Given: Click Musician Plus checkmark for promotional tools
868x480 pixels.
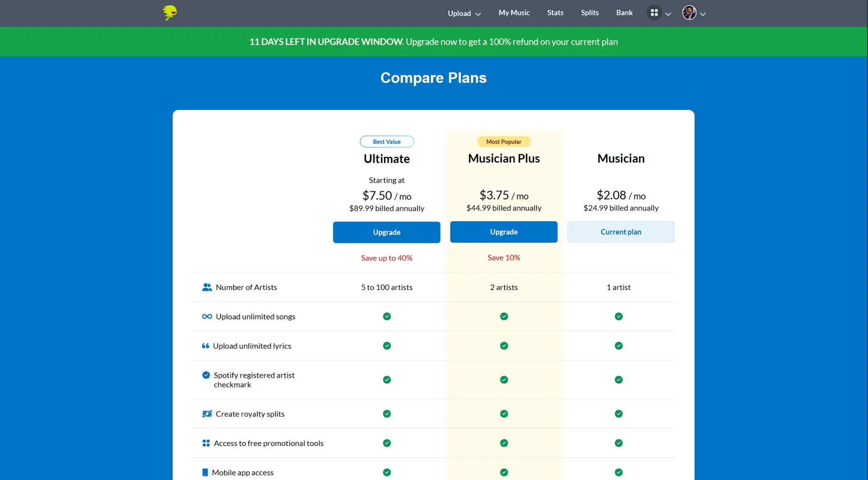Looking at the screenshot, I should 504,443.
